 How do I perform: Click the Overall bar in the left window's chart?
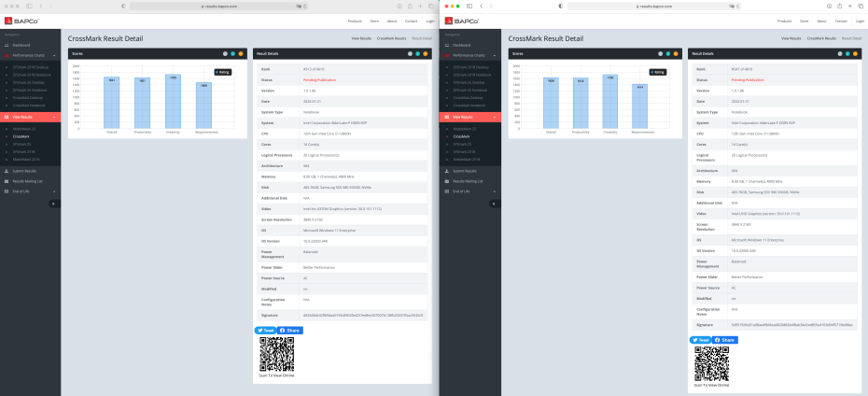click(111, 103)
